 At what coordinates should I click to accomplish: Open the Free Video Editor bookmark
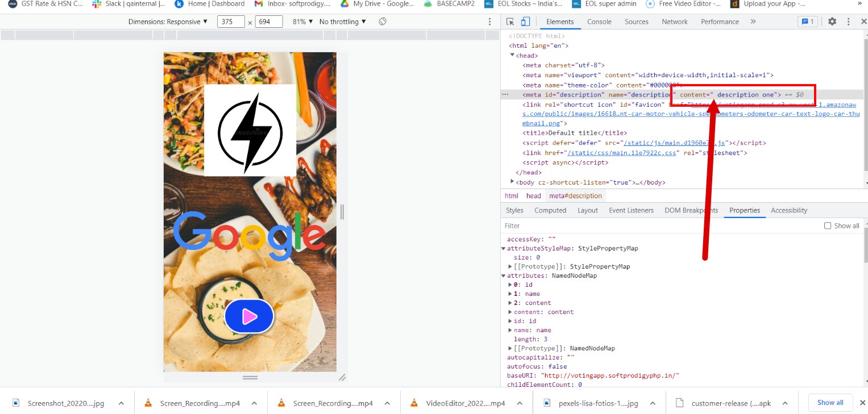click(x=683, y=3)
